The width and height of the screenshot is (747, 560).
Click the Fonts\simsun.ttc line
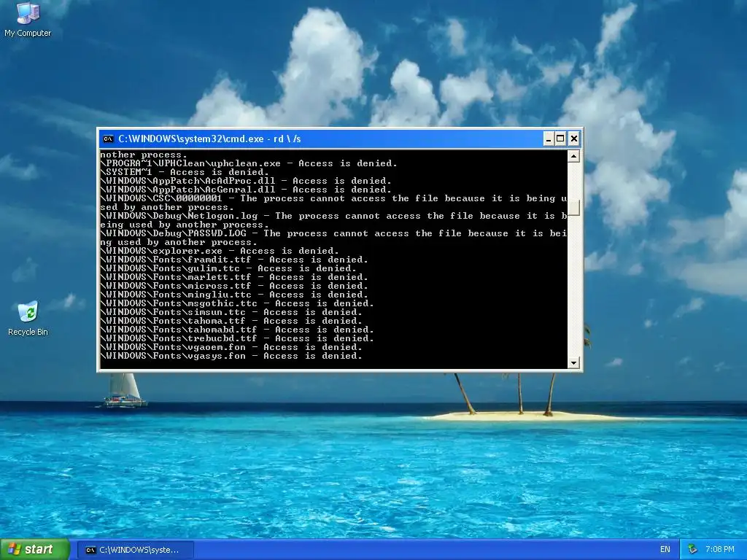pos(231,312)
